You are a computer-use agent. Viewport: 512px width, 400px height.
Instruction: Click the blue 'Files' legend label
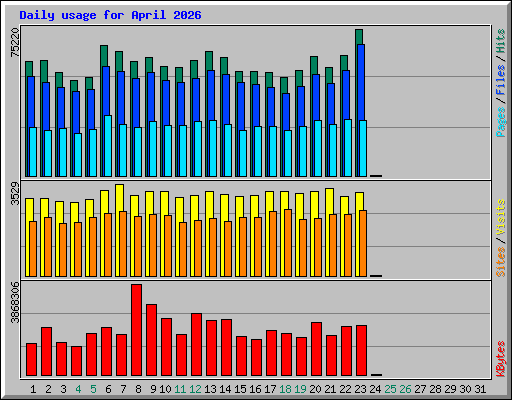click(x=500, y=80)
